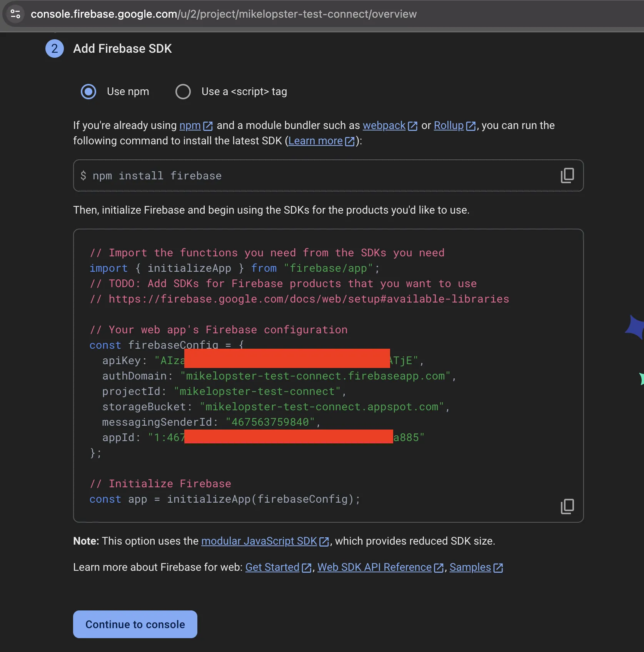This screenshot has height=652, width=644.
Task: Select the Use a <script> tag option
Action: 183,92
